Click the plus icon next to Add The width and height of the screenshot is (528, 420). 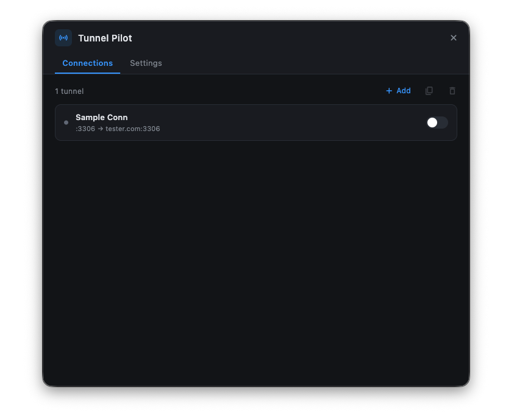388,90
